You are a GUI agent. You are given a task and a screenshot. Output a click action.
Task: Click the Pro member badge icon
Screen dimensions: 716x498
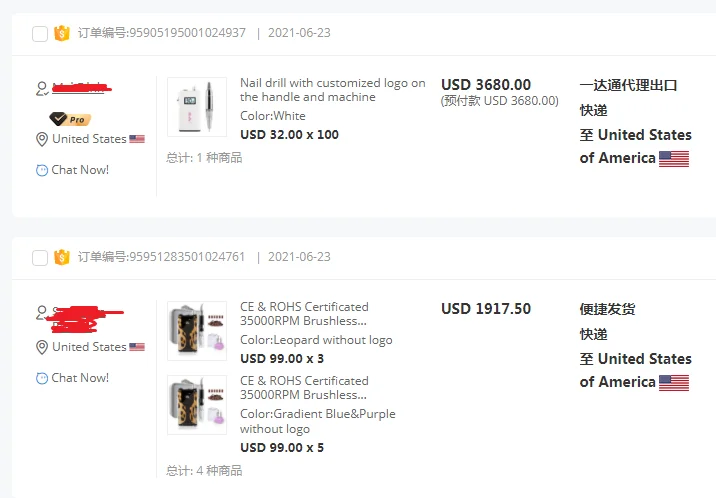(69, 119)
